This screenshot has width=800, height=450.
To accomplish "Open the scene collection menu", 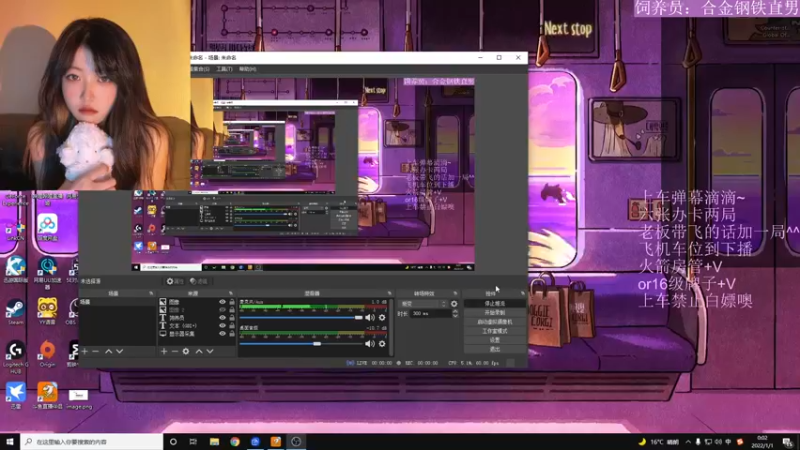I will click(x=200, y=69).
